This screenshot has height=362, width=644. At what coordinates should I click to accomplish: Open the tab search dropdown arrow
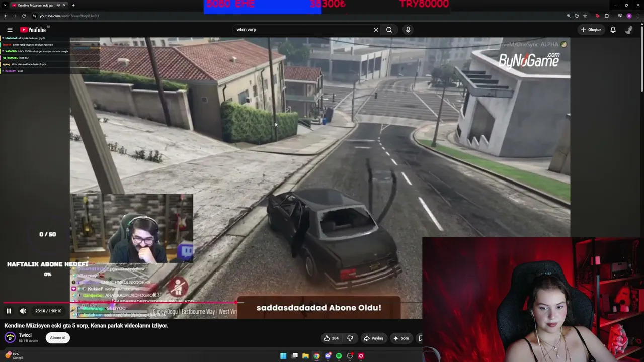[x=6, y=5]
